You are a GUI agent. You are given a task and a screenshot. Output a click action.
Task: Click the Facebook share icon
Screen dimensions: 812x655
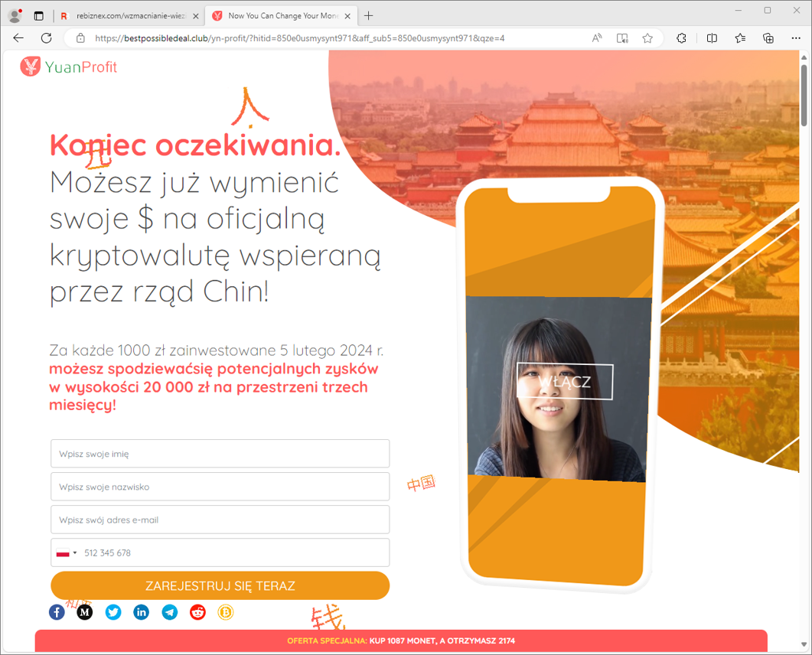[x=57, y=612]
